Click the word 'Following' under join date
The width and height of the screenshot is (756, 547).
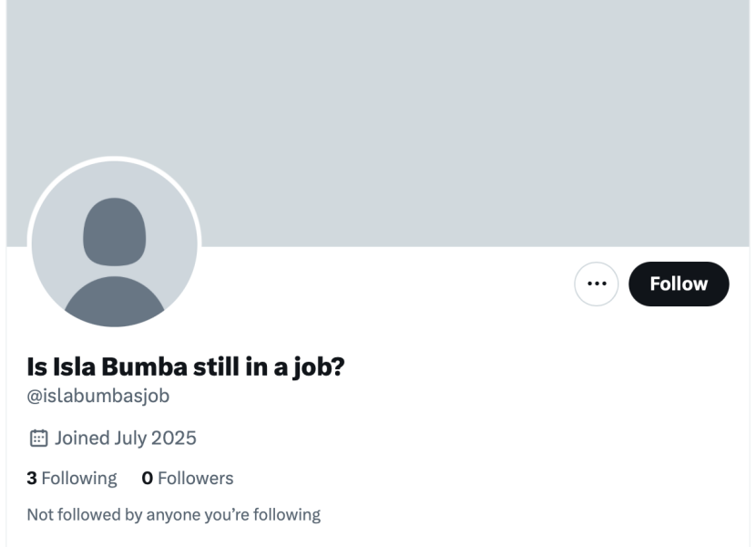click(x=79, y=478)
